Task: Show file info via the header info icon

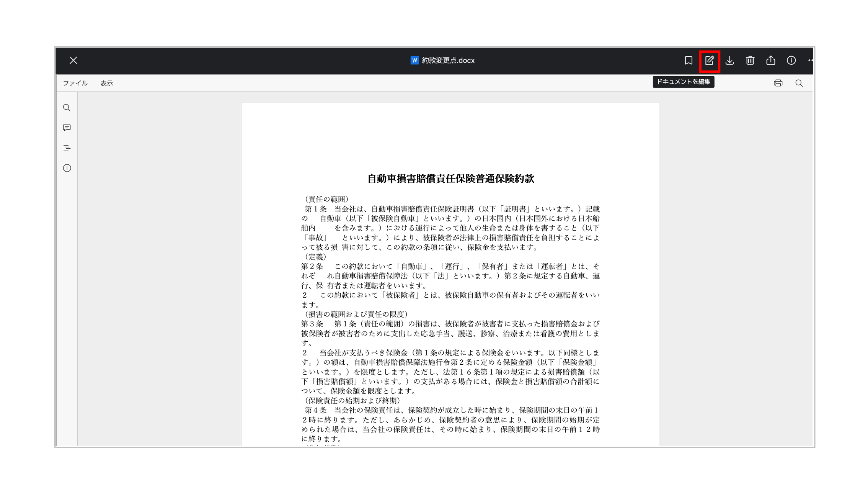Action: click(x=791, y=61)
